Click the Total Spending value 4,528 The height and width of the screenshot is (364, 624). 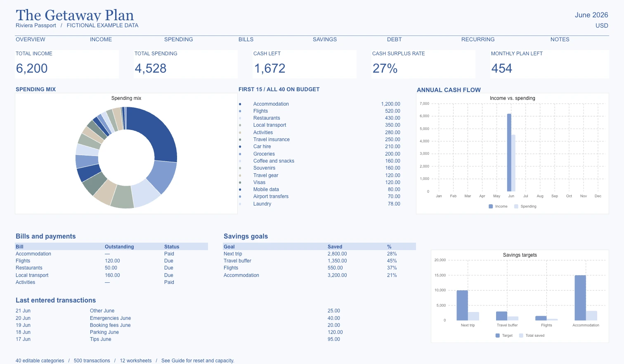(x=151, y=69)
